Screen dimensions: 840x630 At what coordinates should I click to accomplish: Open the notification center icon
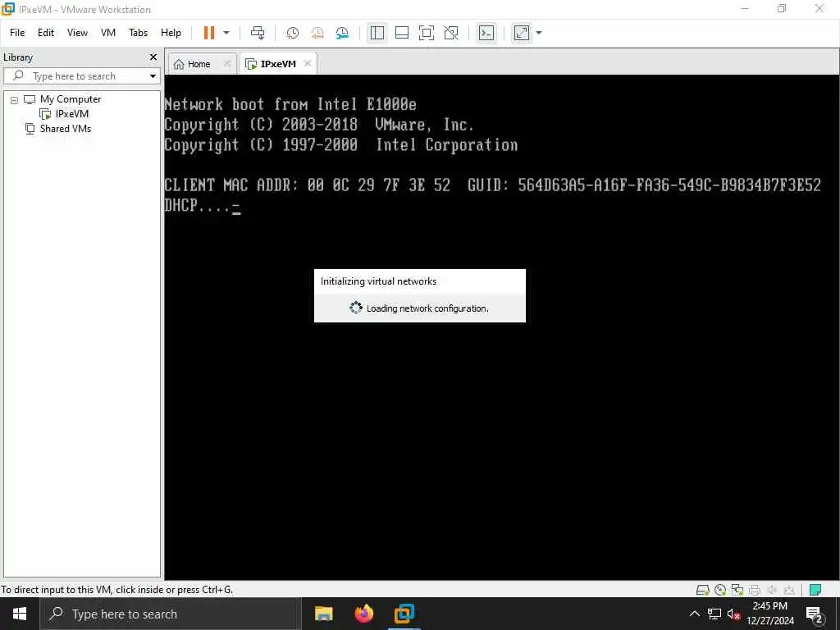(x=814, y=614)
